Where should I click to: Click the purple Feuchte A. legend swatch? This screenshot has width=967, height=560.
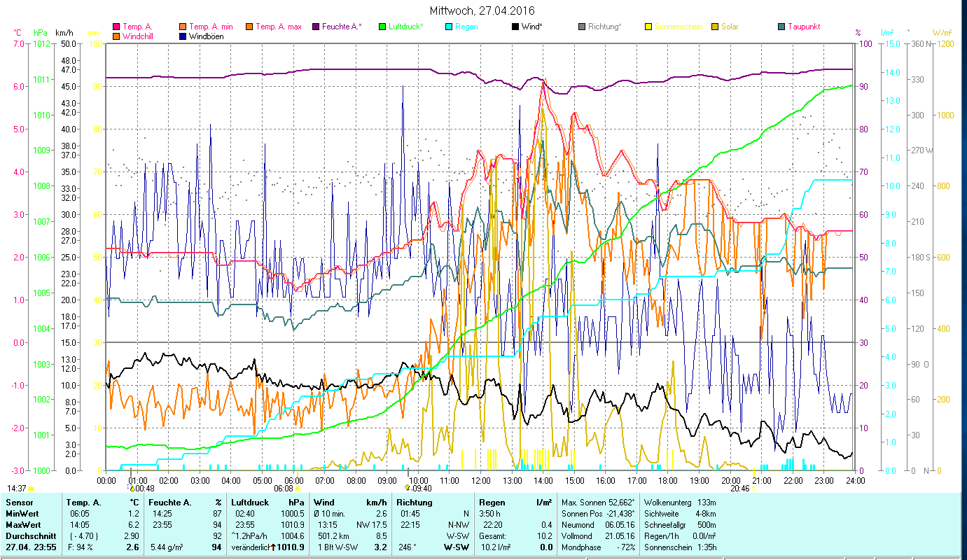(x=316, y=27)
